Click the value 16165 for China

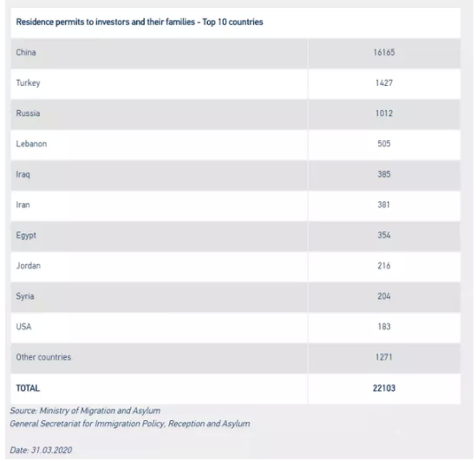[x=384, y=53]
